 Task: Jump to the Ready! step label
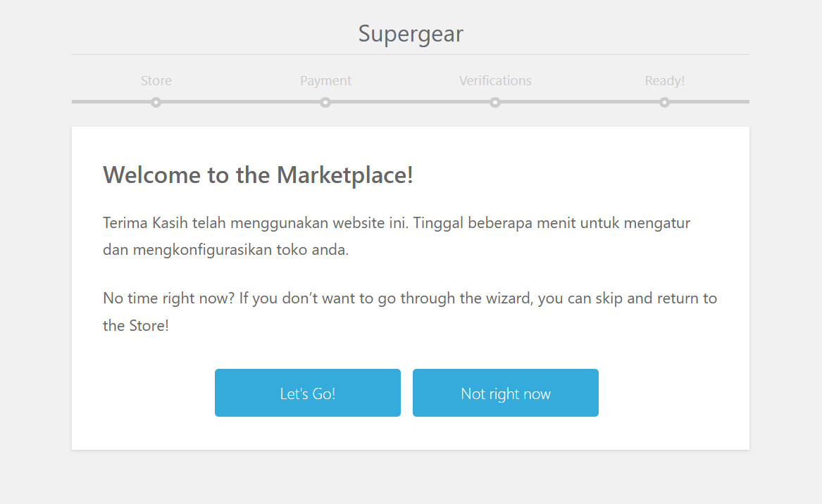[664, 81]
